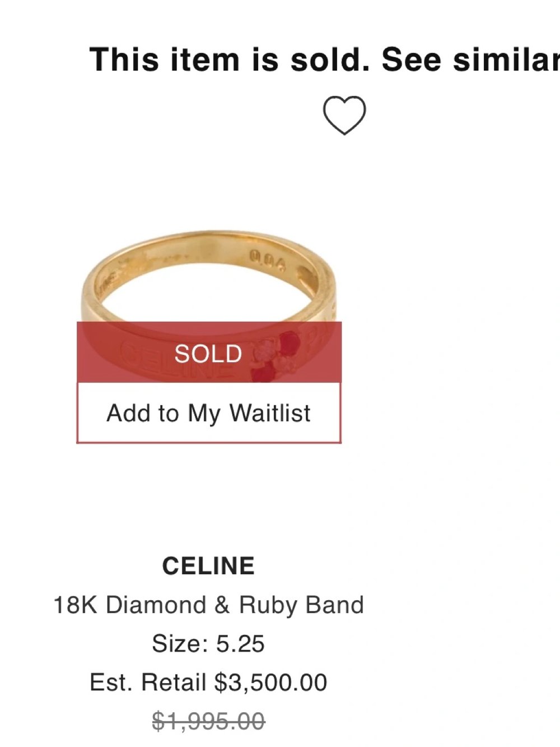Screen dimensions: 560x747
Task: Click the word 'Waitlist' in the button
Action: [269, 414]
